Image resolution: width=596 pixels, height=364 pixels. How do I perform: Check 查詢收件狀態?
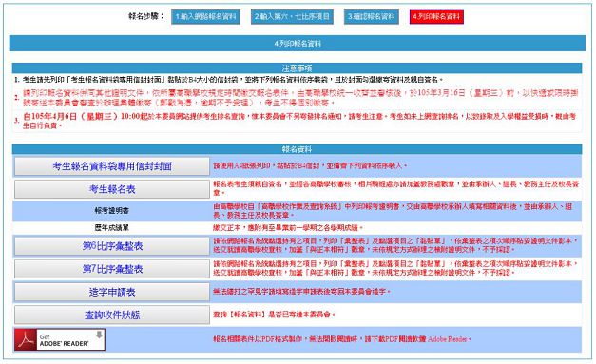coord(112,315)
